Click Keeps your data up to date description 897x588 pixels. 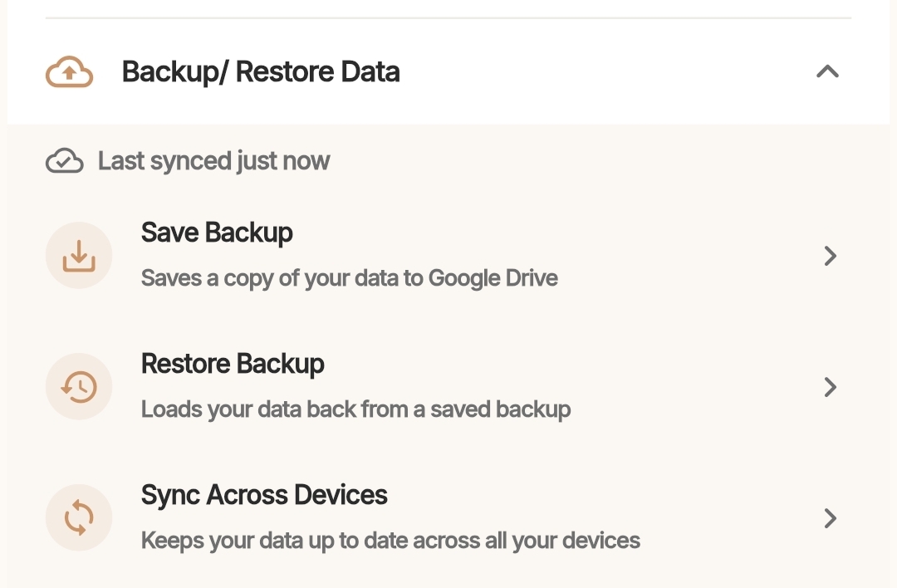390,541
